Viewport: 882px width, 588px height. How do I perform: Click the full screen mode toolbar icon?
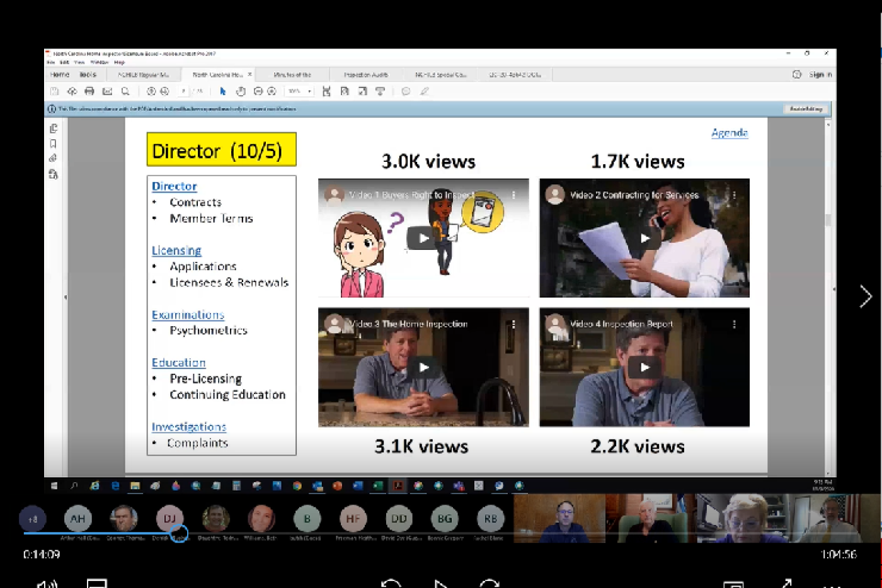pos(362,91)
